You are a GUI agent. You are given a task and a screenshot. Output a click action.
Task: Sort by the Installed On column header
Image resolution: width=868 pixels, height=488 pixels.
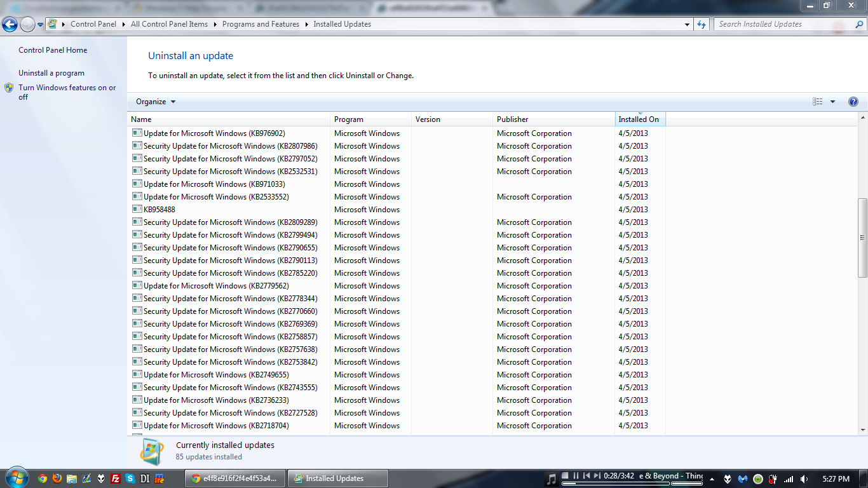[x=641, y=119]
